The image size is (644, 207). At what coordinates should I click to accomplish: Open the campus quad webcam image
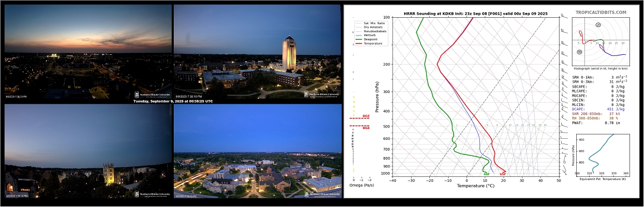pos(257,151)
